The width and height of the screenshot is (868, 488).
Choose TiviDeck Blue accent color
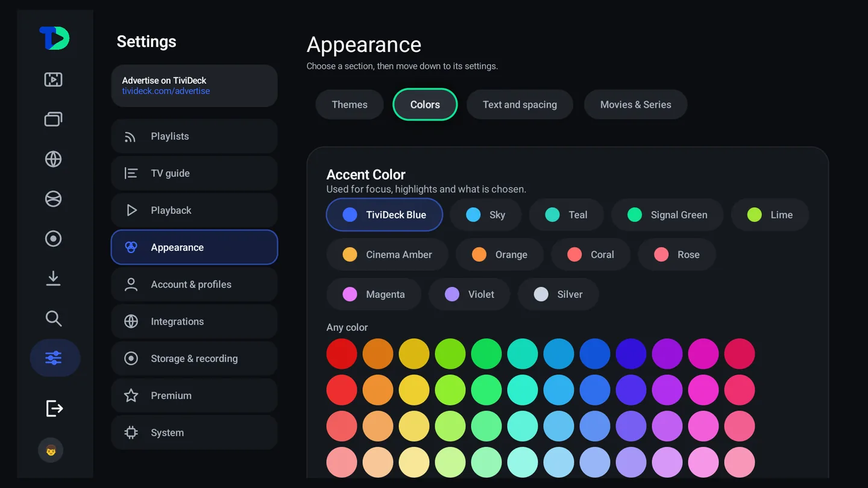tap(385, 214)
